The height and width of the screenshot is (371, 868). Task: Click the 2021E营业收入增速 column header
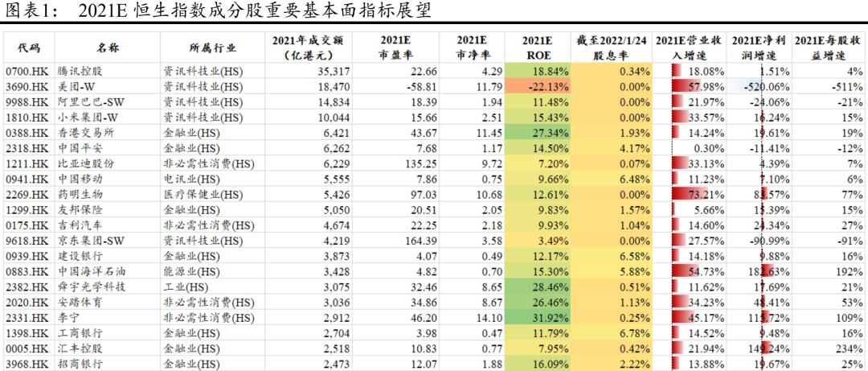point(690,47)
